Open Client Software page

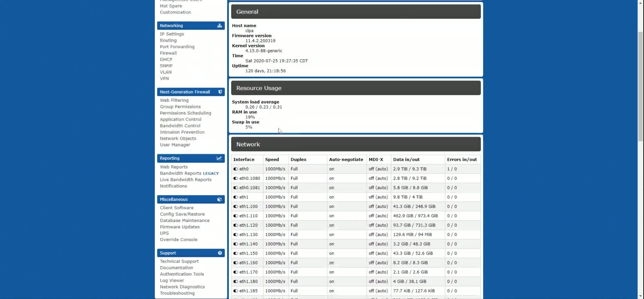[177, 208]
